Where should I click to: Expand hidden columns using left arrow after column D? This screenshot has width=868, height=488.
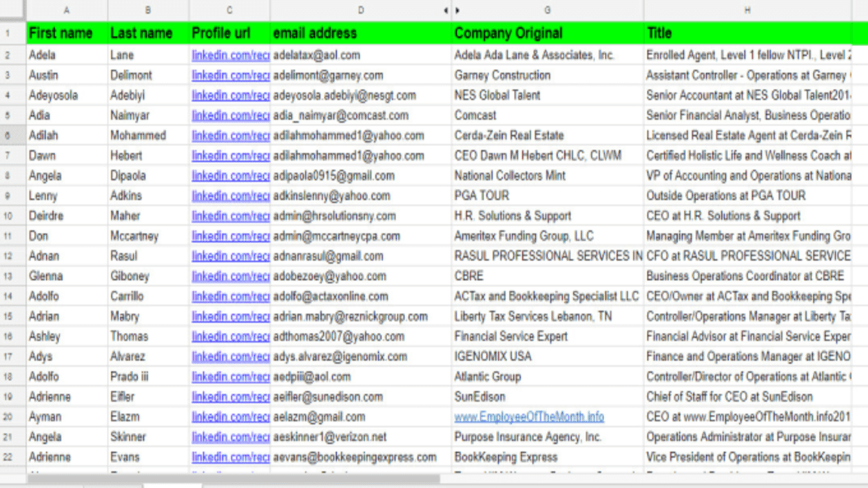tap(446, 10)
